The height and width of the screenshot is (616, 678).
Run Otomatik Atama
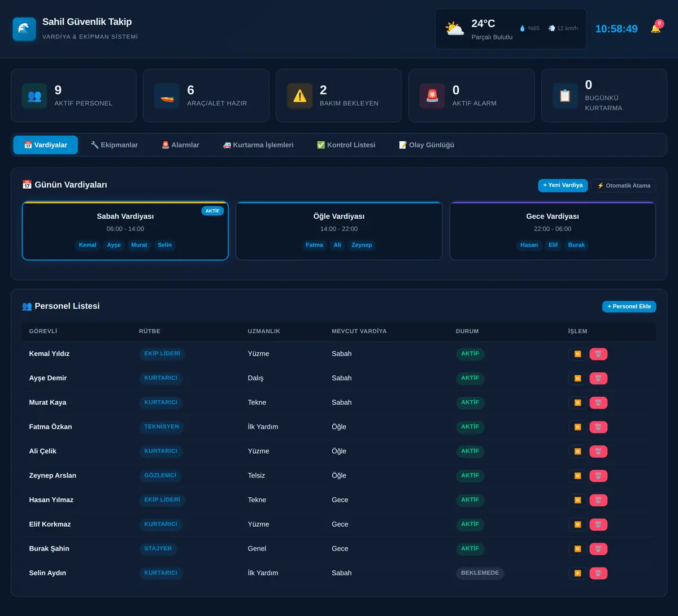pyautogui.click(x=624, y=185)
